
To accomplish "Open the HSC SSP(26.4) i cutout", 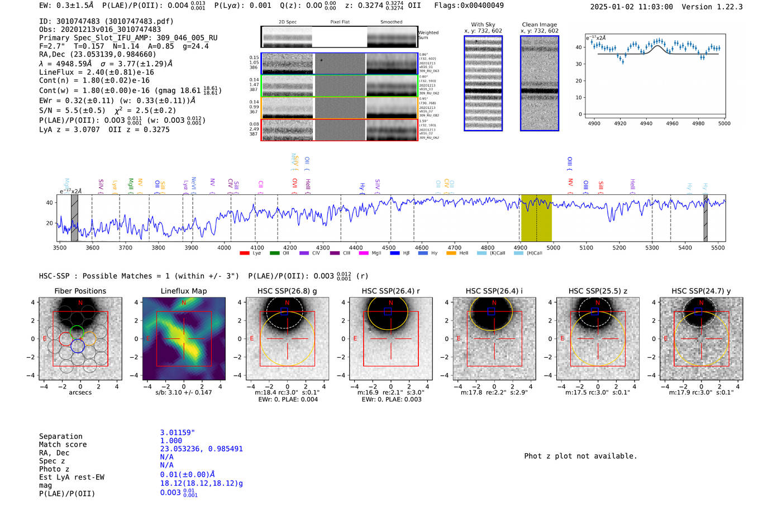I will point(494,338).
